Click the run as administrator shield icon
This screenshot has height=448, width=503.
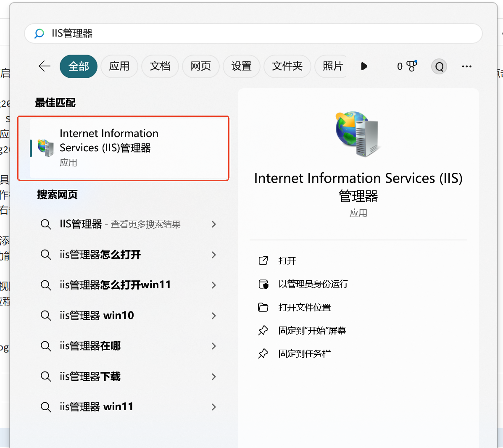263,284
